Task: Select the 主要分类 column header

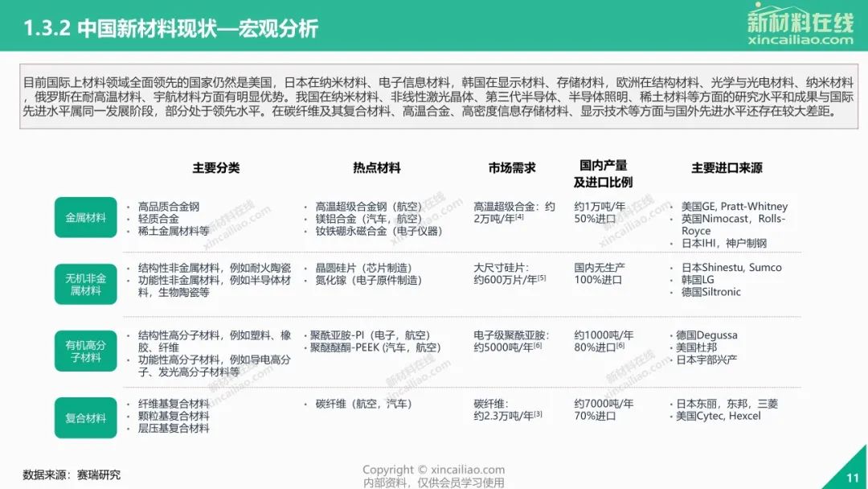Action: pos(215,168)
